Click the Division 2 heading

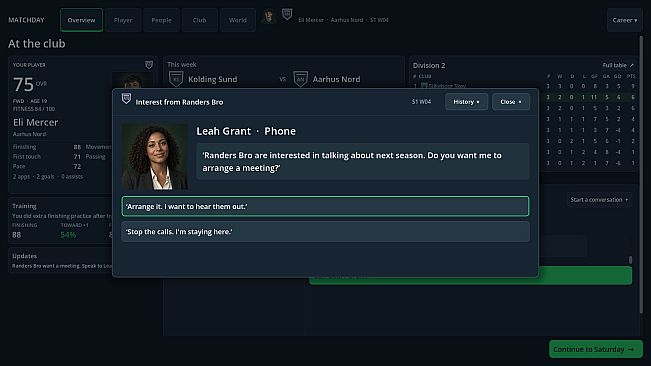(x=429, y=66)
